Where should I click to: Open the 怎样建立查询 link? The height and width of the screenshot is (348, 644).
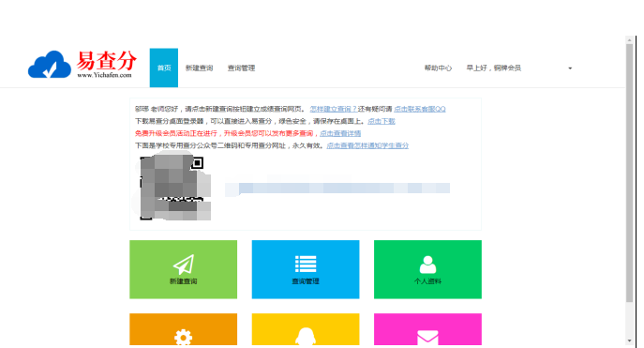click(333, 109)
